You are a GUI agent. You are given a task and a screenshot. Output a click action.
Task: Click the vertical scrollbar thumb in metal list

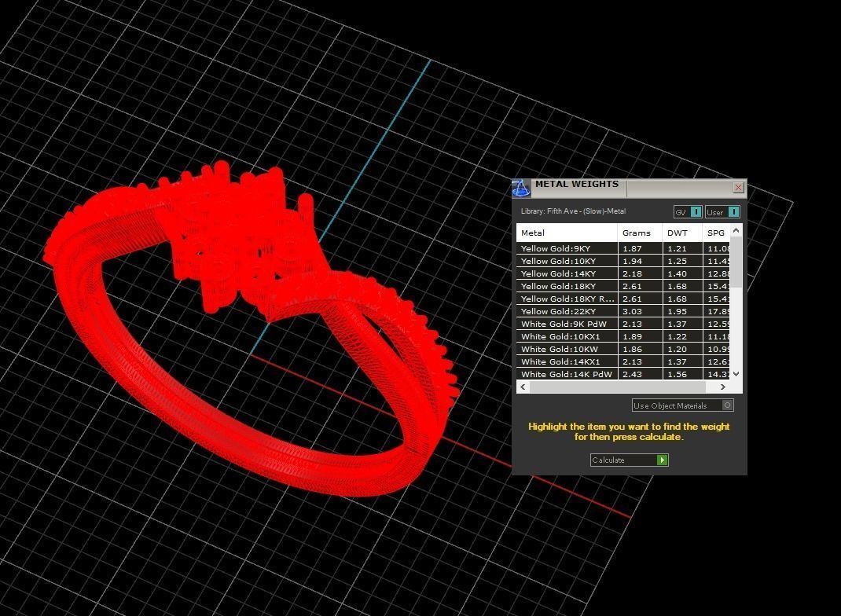[x=736, y=262]
